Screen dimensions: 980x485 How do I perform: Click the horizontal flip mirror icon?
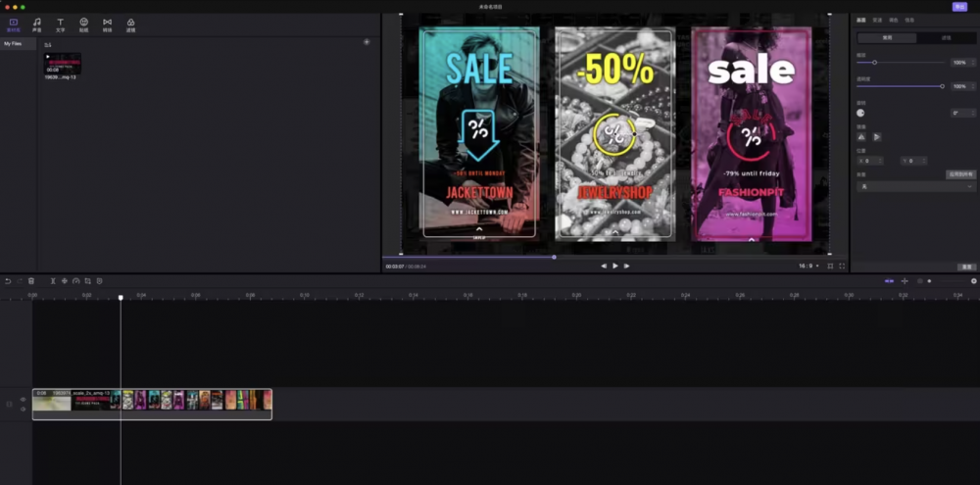[x=861, y=137]
